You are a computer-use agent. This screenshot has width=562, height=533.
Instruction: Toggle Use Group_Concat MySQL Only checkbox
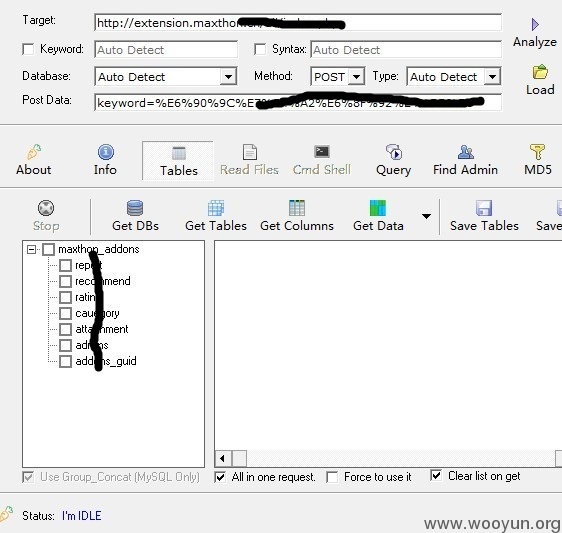[x=28, y=477]
